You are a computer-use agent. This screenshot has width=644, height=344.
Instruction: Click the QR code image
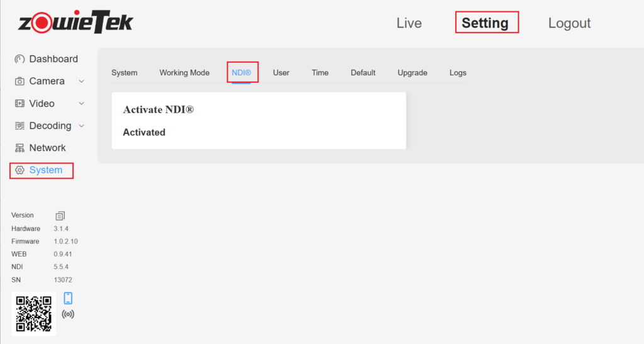33,314
